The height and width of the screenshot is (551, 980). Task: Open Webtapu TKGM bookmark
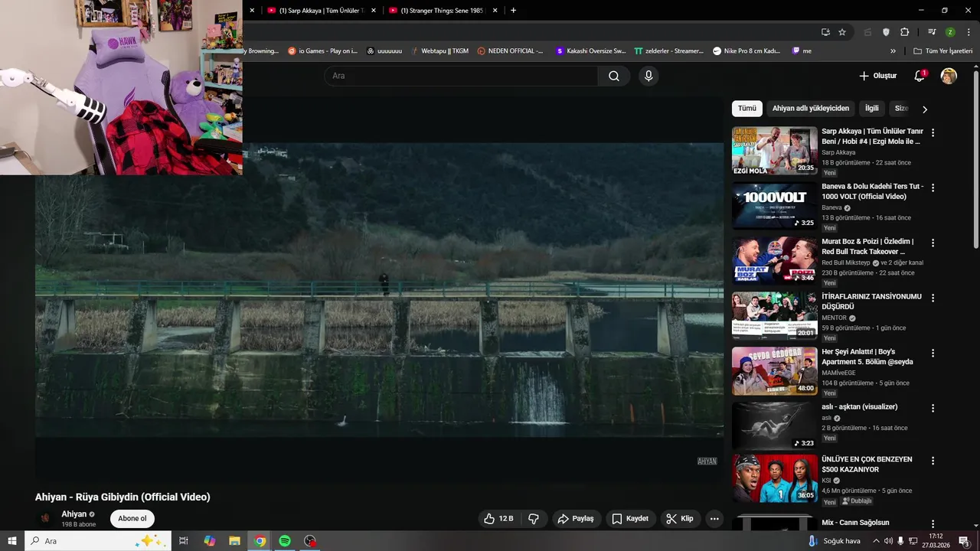[439, 51]
